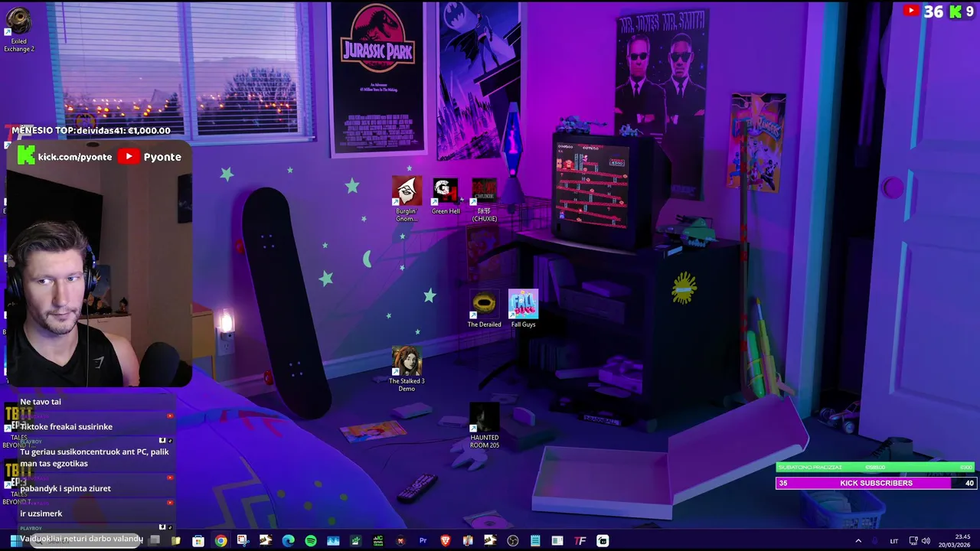
Task: Show hidden system tray icons chevron
Action: tap(858, 541)
